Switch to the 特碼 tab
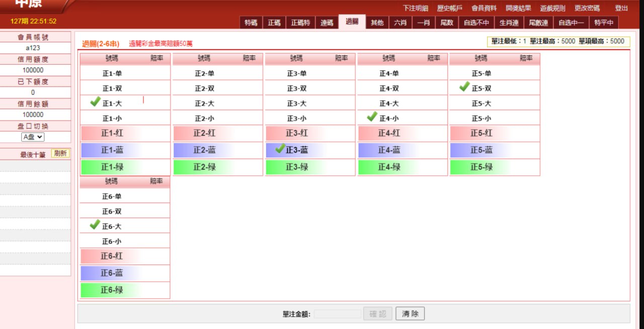The height and width of the screenshot is (329, 644). coord(251,23)
